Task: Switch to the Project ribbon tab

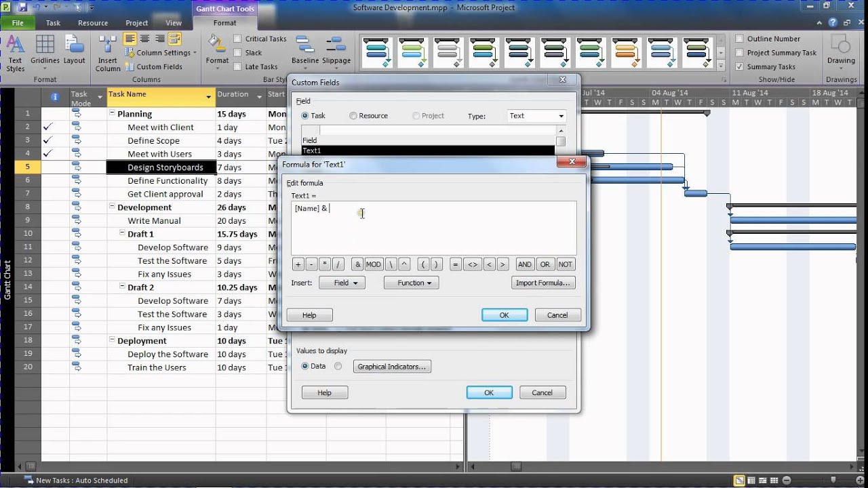Action: (136, 22)
